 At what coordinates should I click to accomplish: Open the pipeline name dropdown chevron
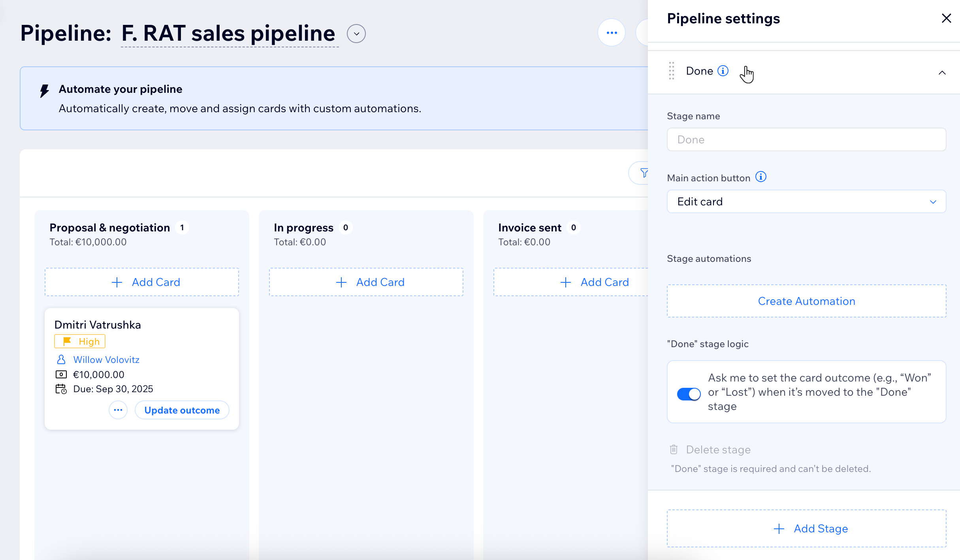(356, 34)
